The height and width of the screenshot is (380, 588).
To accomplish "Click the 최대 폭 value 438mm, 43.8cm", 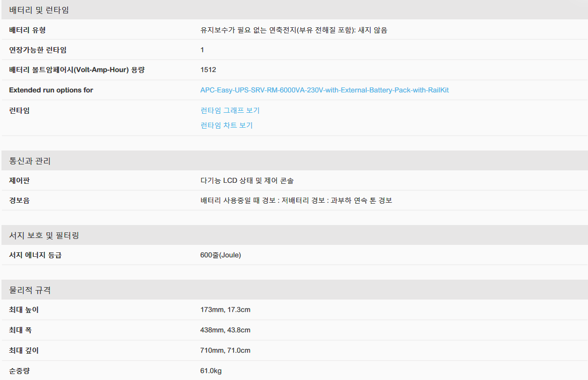I will tap(225, 330).
